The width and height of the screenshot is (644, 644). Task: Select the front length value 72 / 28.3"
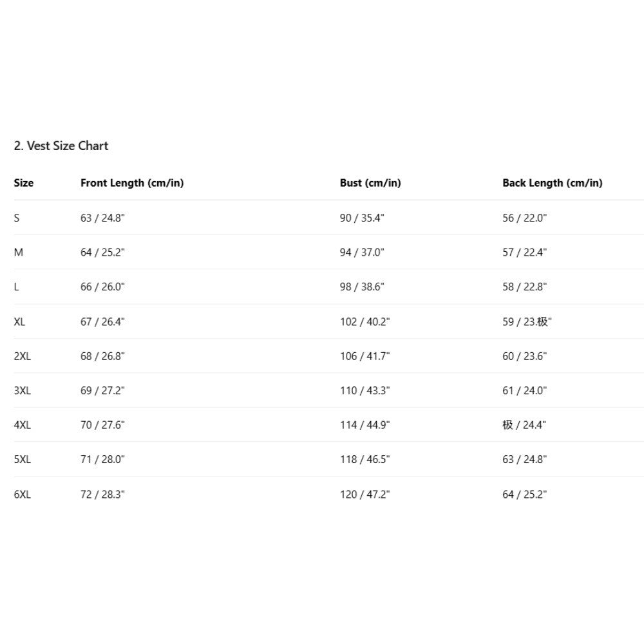102,495
